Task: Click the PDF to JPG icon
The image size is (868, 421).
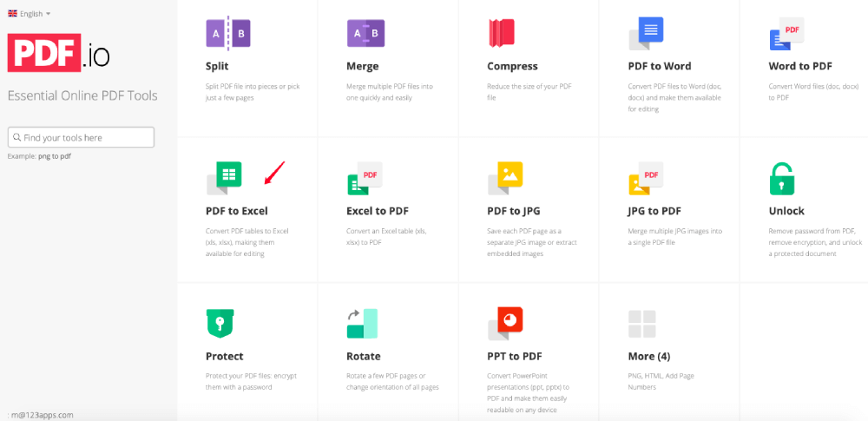Action: pos(505,178)
